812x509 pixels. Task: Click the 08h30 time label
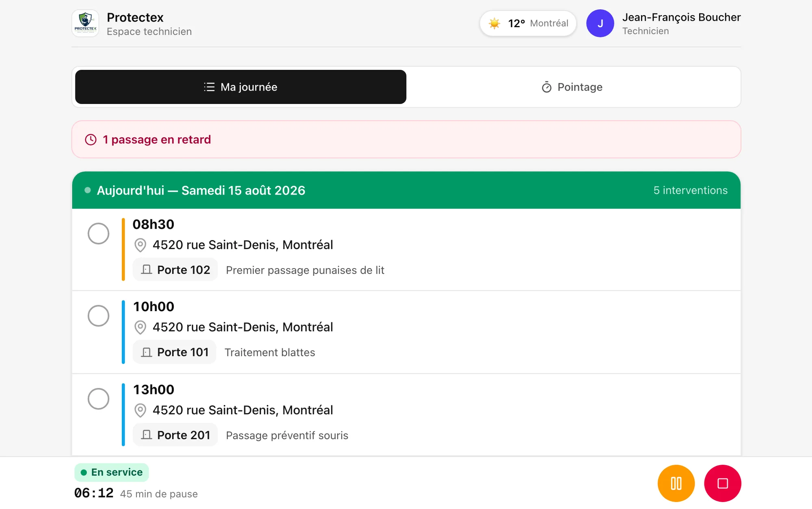pos(153,225)
